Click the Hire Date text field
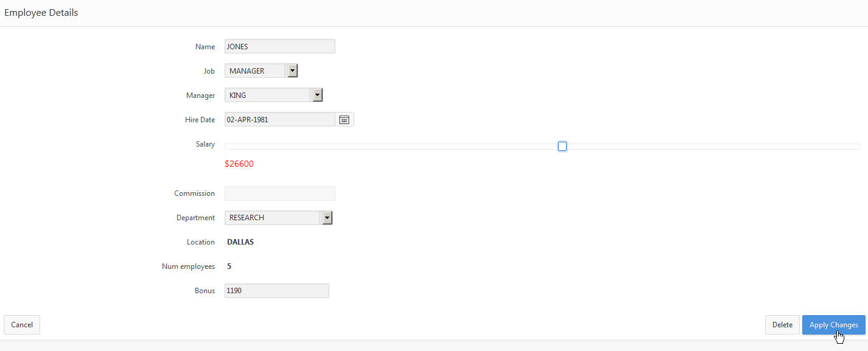Image resolution: width=868 pixels, height=351 pixels. (279, 120)
